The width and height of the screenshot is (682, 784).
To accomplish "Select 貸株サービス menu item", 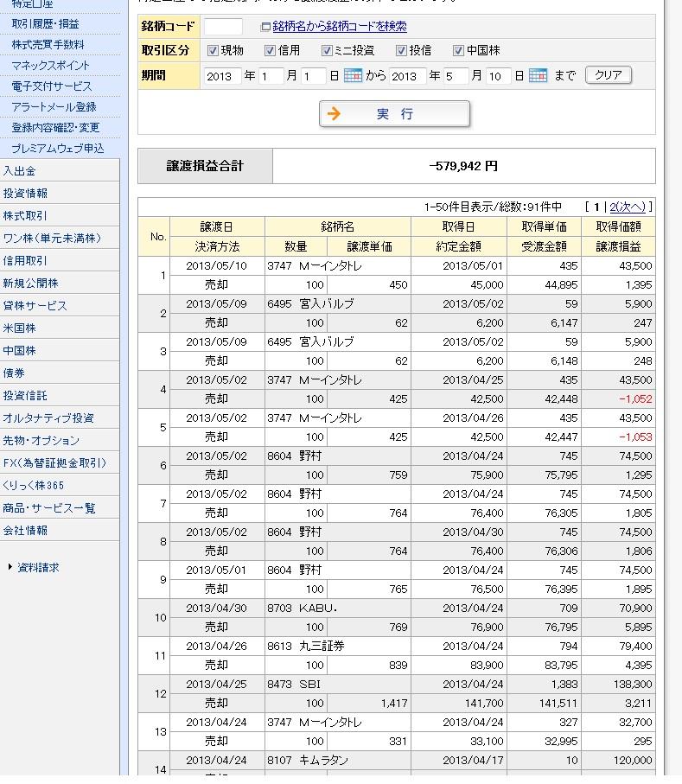I will point(60,305).
